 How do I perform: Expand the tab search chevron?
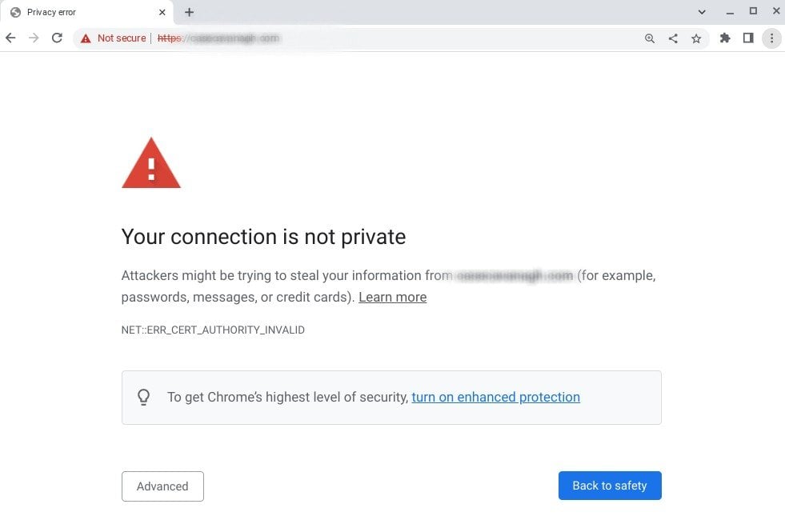point(702,11)
